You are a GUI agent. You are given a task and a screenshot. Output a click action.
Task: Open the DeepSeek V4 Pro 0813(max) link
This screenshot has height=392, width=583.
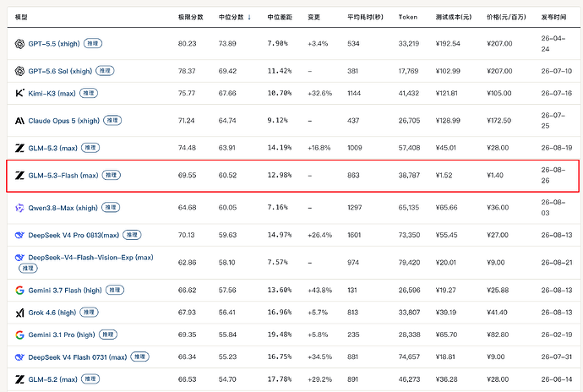coord(74,235)
